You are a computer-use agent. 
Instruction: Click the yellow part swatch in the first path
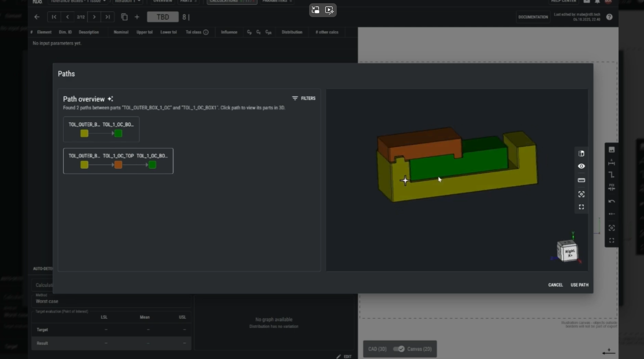(x=84, y=133)
